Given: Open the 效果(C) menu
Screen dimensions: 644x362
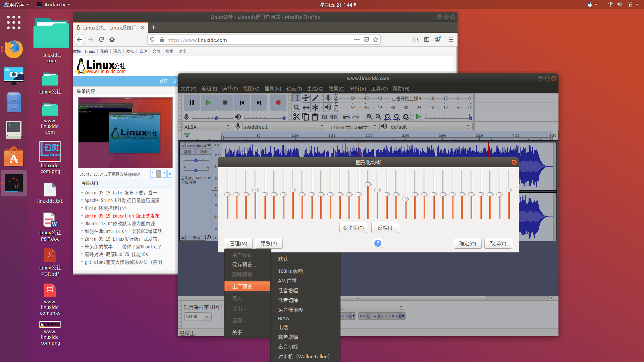Looking at the screenshot, I should coord(336,89).
